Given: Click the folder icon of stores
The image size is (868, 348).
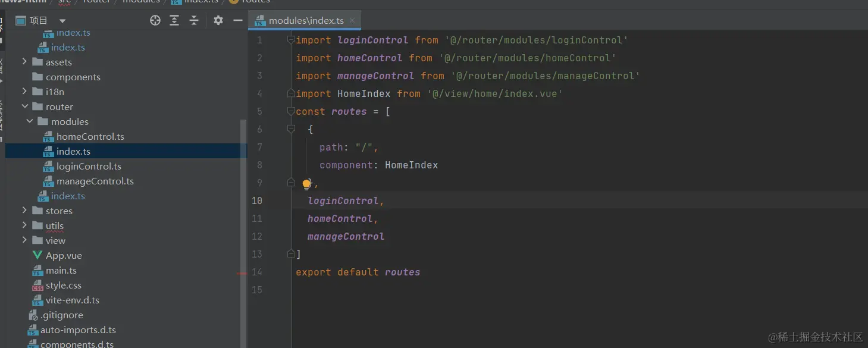Looking at the screenshot, I should (x=37, y=211).
